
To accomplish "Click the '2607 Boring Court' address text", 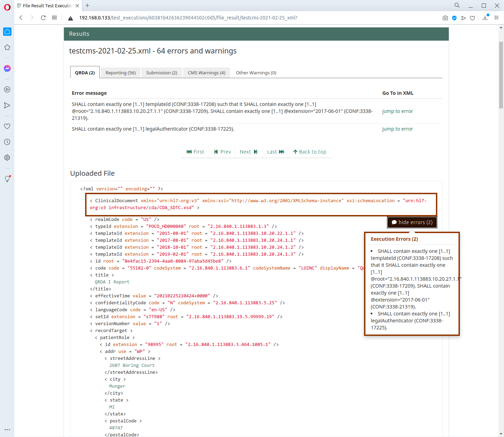I will click(x=132, y=365).
